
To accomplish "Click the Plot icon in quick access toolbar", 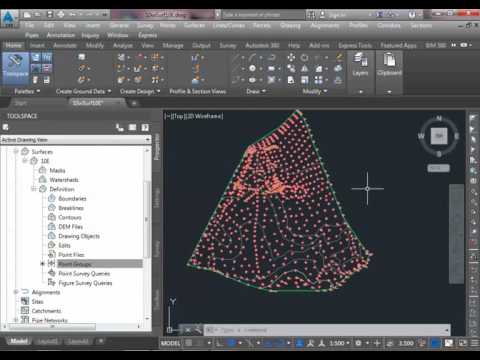I will coord(61,14).
